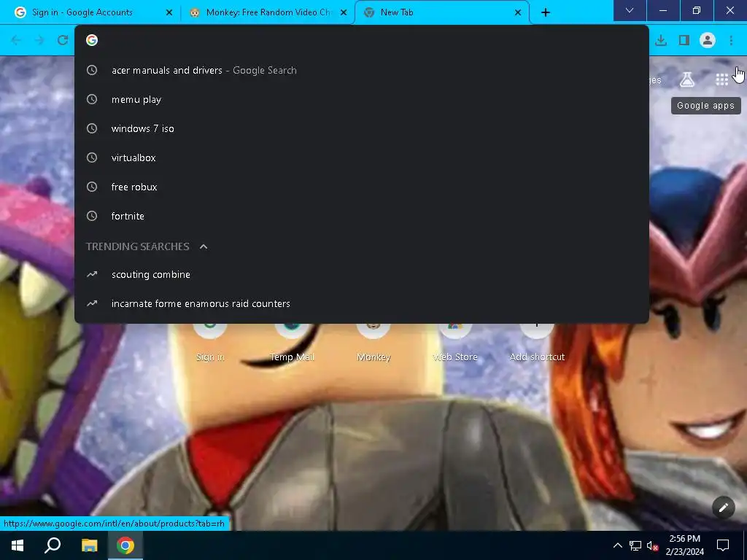Toggle the Chrome side panel icon
The width and height of the screenshot is (747, 560).
click(x=684, y=41)
